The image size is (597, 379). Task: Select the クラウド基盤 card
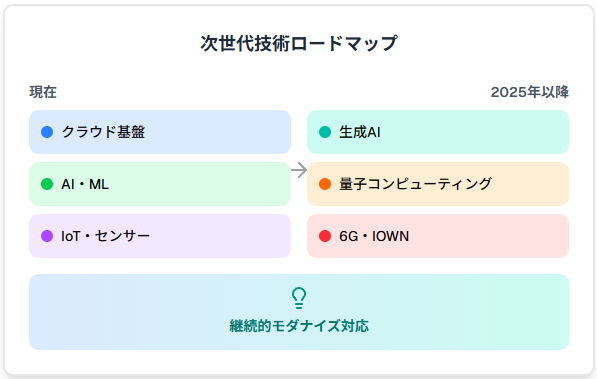pyautogui.click(x=160, y=132)
